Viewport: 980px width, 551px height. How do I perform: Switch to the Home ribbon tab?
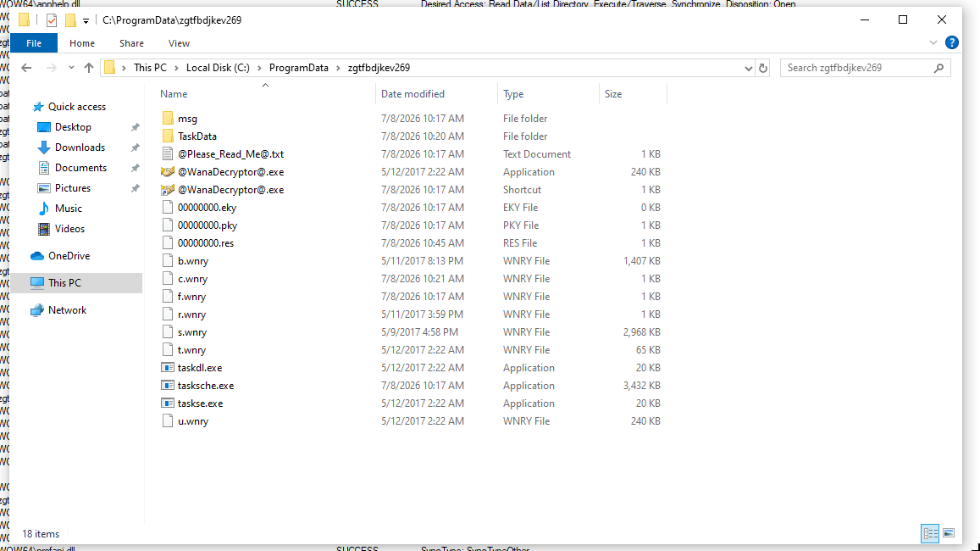click(x=82, y=43)
